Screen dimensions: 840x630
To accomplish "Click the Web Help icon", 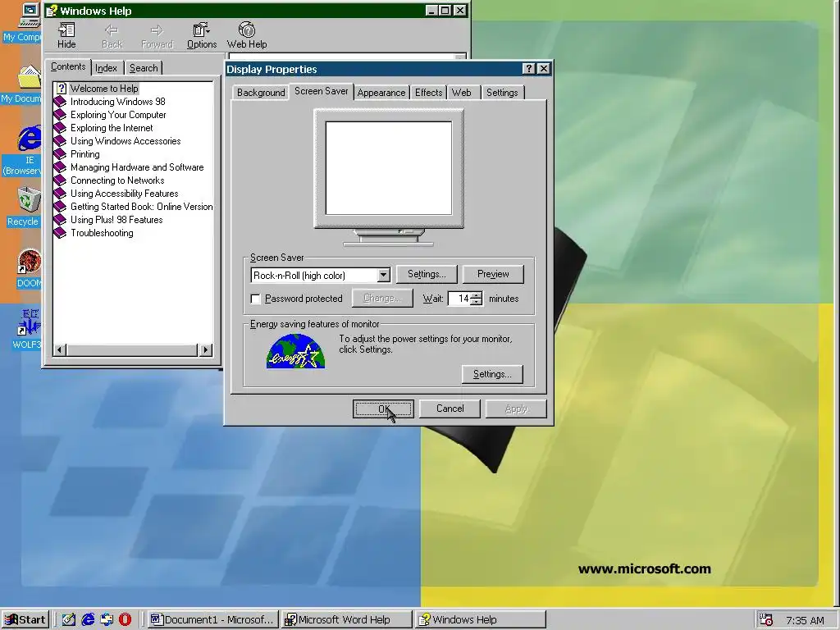I will 246,30.
